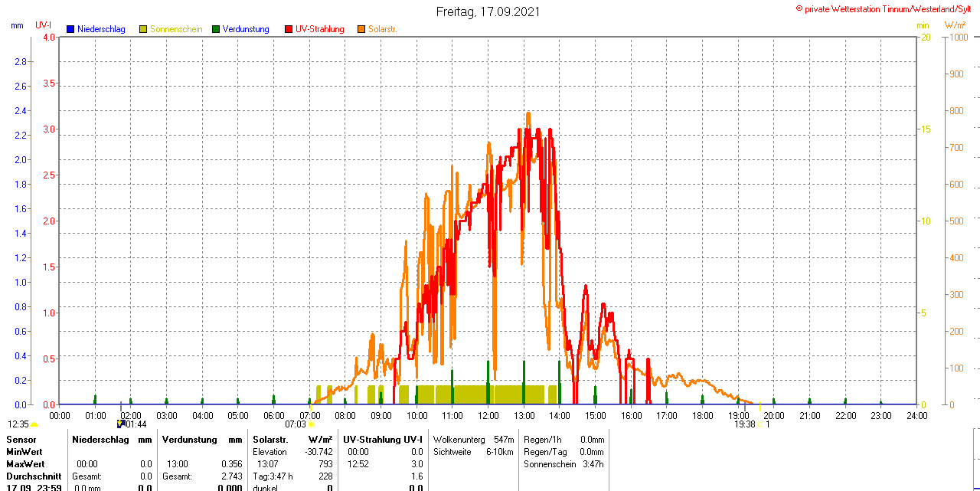980x491 pixels.
Task: Select the UV-Strahlung legend label
Action: (x=320, y=29)
